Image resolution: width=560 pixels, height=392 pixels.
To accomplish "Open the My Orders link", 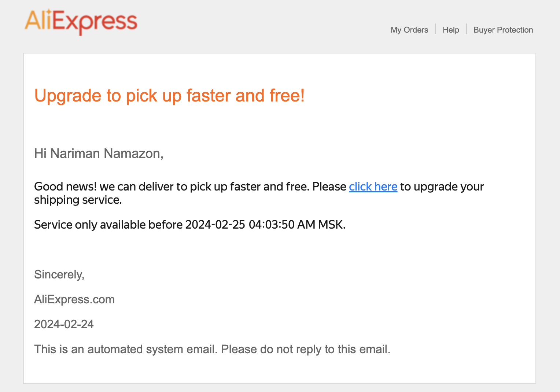I will pos(409,30).
